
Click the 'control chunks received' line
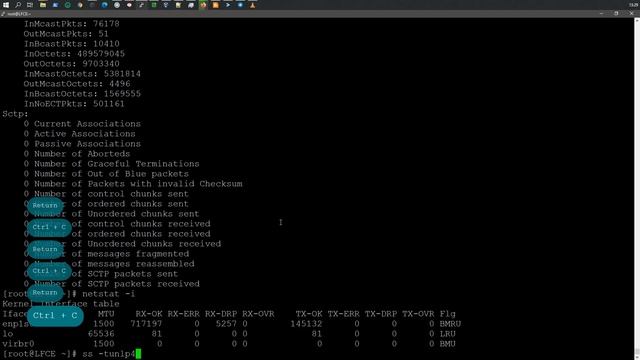click(117, 224)
